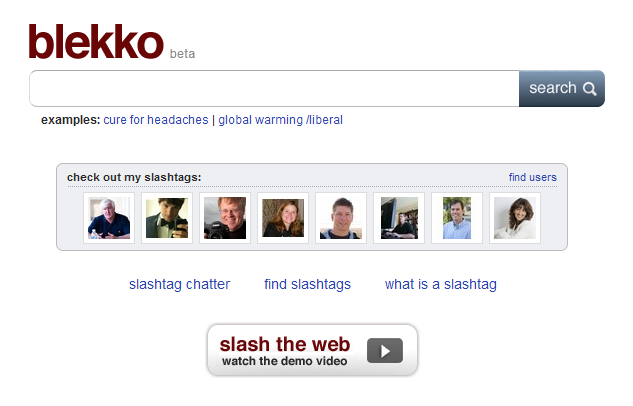Viewport: 633px width, 406px height.
Task: Select the man in dark t-shirt thumbnail
Action: (341, 218)
